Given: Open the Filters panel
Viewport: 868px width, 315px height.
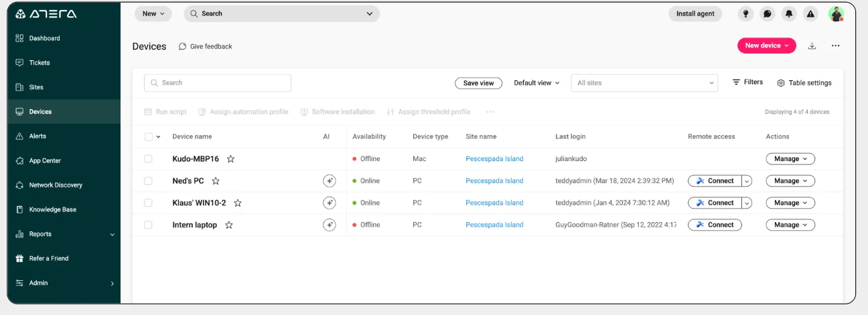Looking at the screenshot, I should pos(747,82).
